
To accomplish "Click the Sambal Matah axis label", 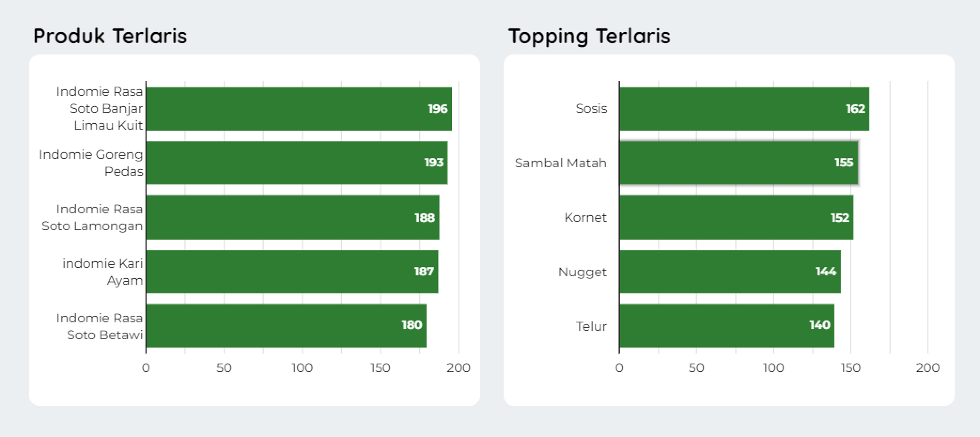I will [x=560, y=163].
